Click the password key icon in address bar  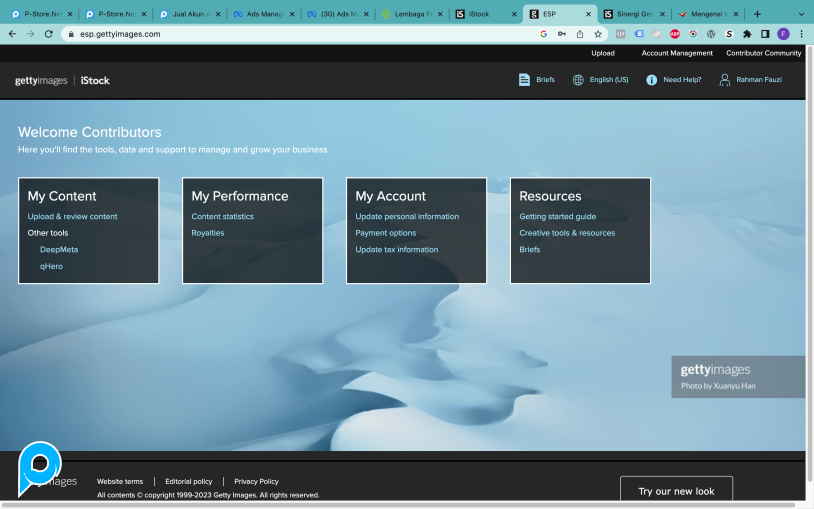click(562, 34)
